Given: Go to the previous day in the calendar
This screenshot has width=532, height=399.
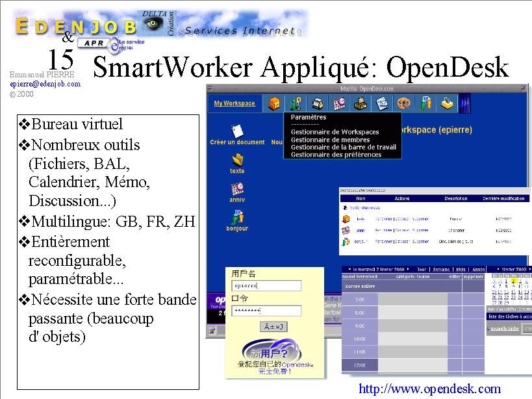Looking at the screenshot, I should point(349,269).
